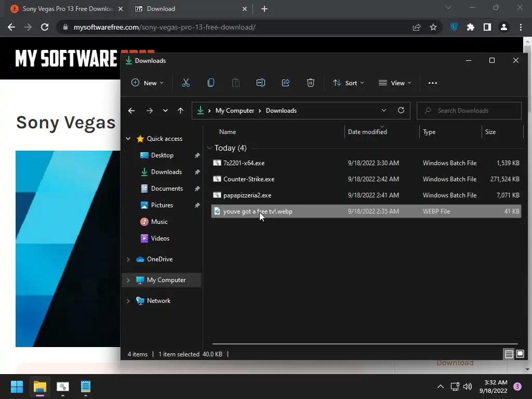Click My Computer in breadcrumb path
532x399 pixels.
tap(235, 111)
